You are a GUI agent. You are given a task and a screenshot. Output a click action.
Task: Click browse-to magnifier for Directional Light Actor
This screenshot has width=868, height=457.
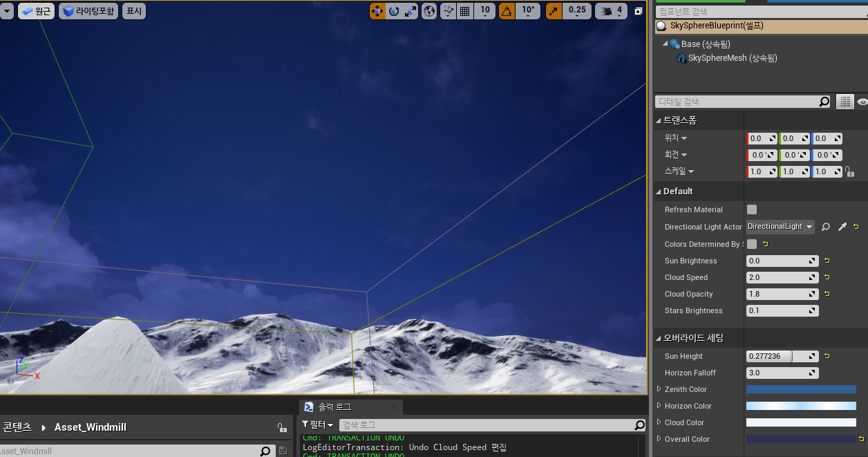825,227
